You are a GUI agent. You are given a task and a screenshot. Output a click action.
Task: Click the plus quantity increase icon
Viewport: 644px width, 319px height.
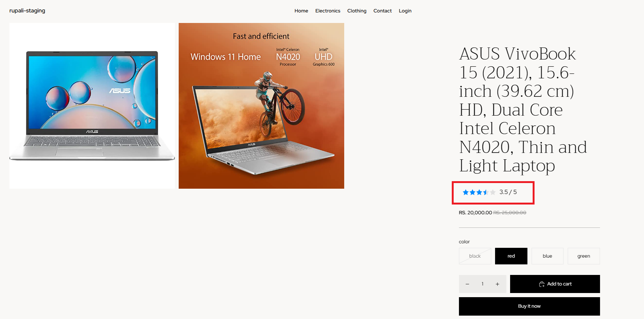point(497,284)
